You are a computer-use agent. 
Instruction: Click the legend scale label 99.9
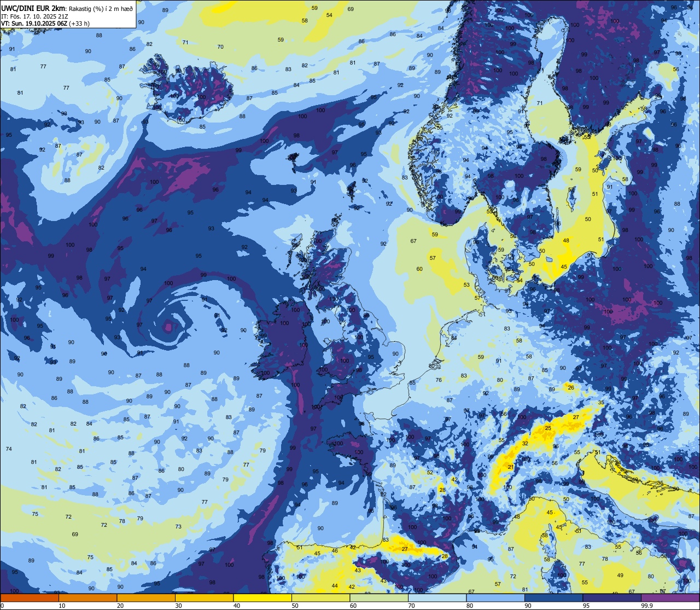point(647,606)
